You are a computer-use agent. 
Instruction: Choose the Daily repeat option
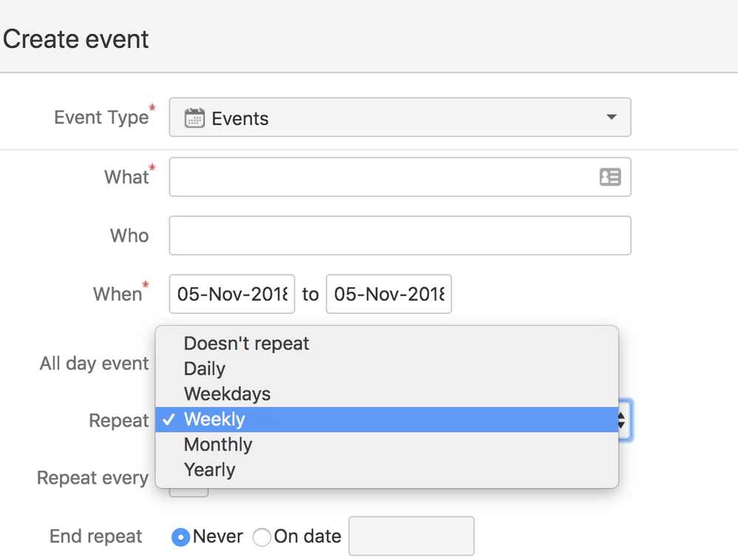click(x=205, y=369)
